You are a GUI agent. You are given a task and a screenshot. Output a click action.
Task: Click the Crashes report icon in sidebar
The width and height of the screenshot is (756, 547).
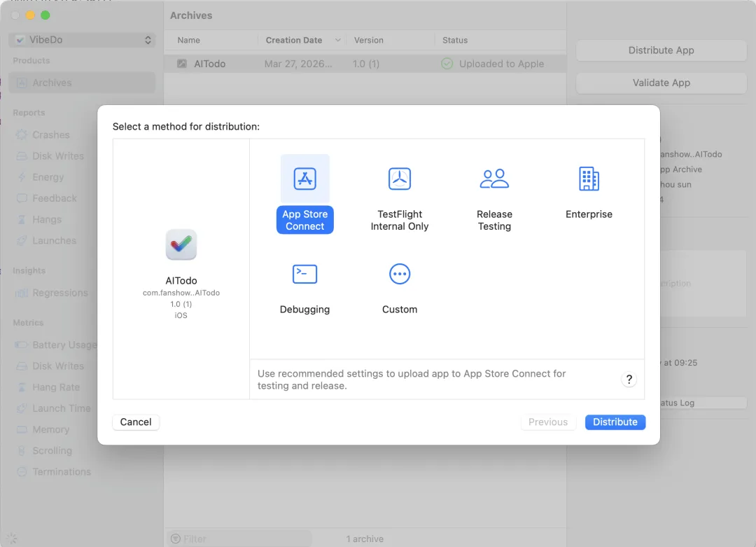[22, 134]
